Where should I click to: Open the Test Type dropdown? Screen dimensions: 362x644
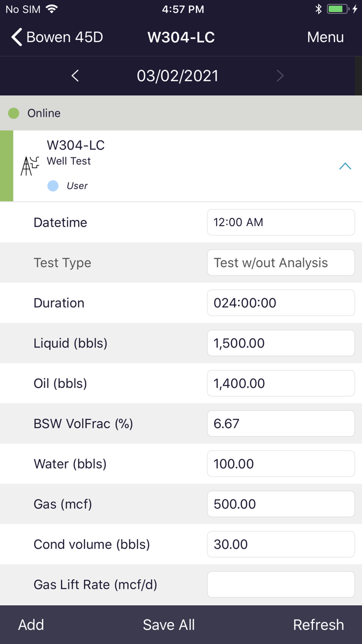pos(281,262)
